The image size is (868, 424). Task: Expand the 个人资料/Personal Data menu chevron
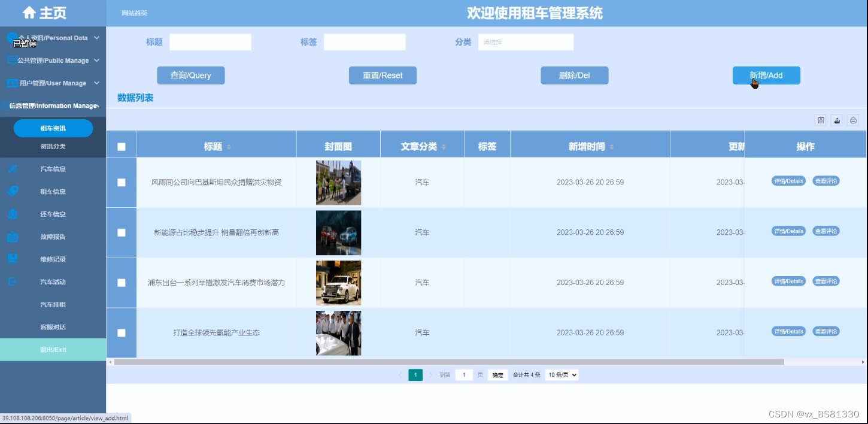[96, 38]
